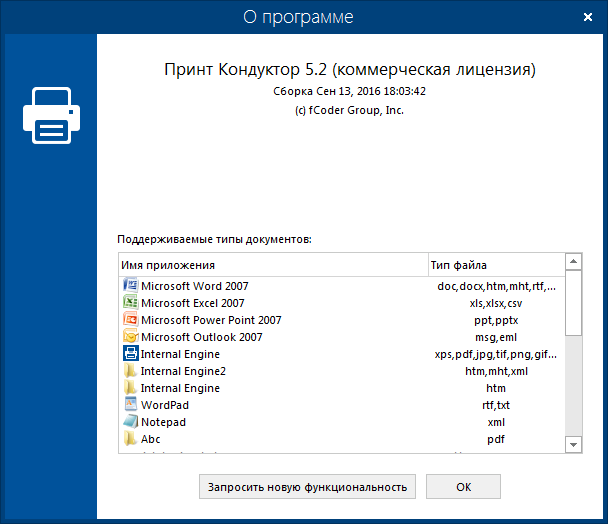Click the Internal Engine printer icon
This screenshot has width=608, height=524.
click(129, 354)
